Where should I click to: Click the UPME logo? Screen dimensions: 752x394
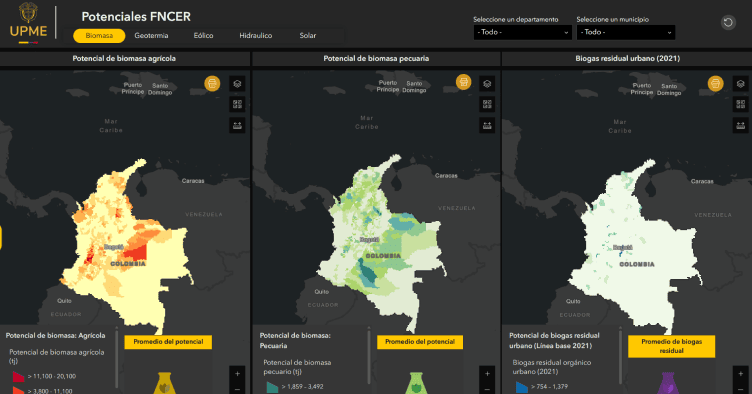pyautogui.click(x=28, y=23)
